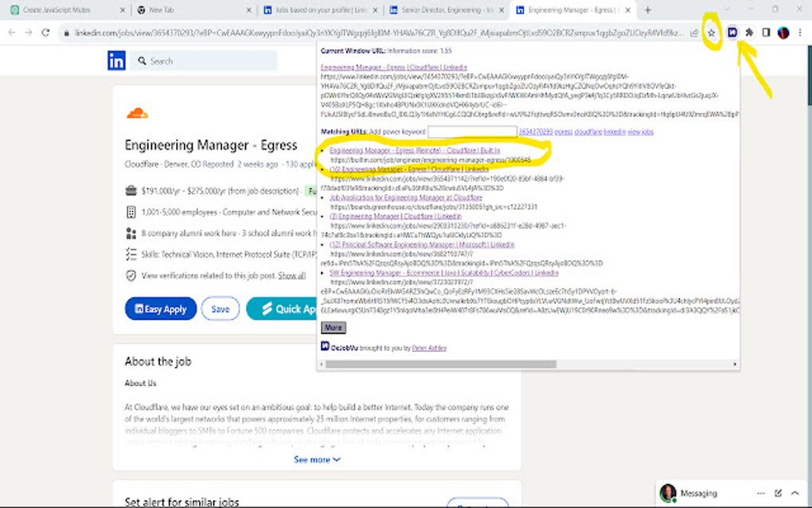Save the Engineering Manager job posting
This screenshot has width=812, height=508.
221,309
